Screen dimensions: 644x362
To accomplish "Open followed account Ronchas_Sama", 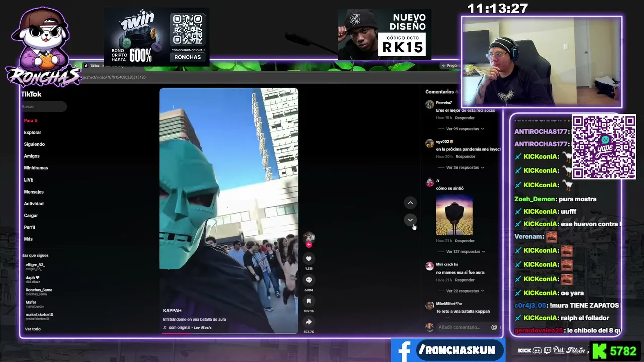I will click(x=39, y=291).
